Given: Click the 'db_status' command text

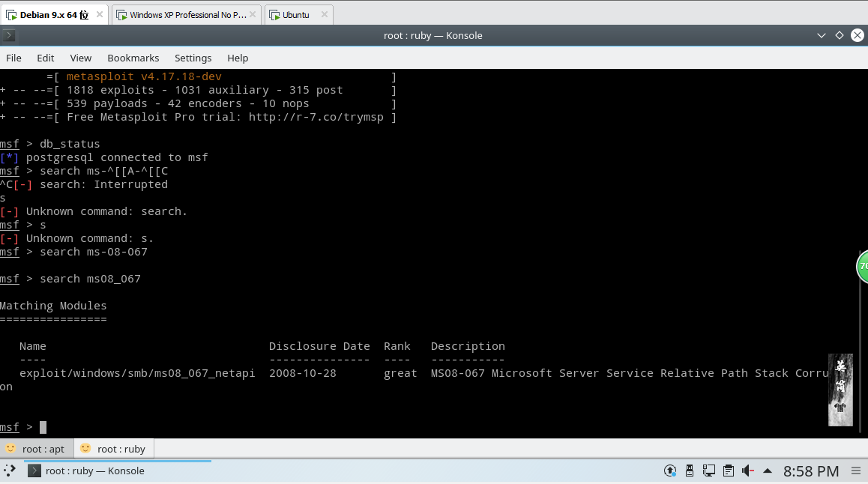Looking at the screenshot, I should (x=70, y=144).
